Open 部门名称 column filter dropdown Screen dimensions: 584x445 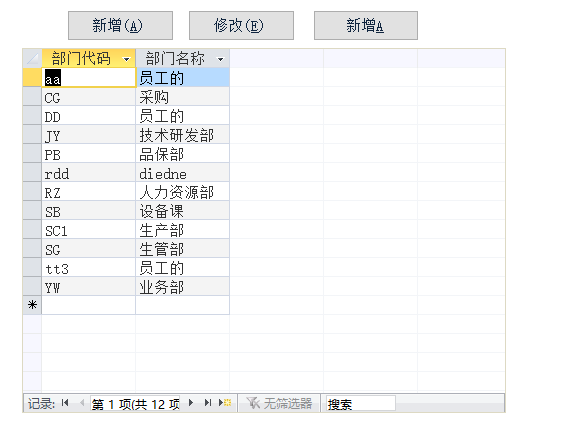(220, 59)
